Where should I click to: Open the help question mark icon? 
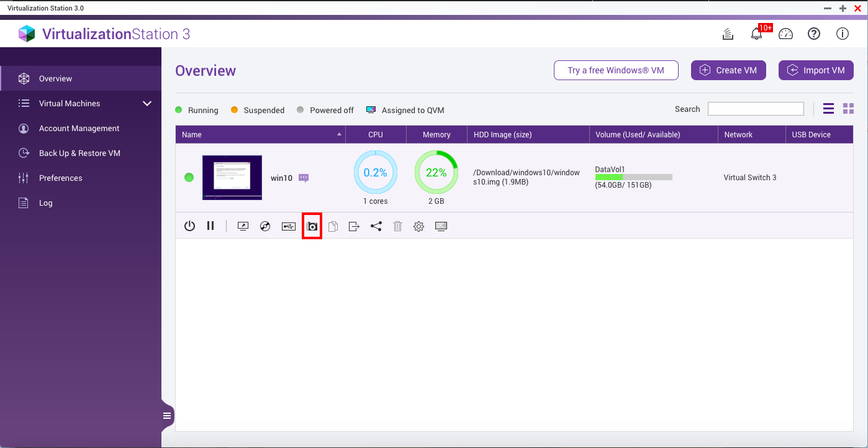coord(814,34)
